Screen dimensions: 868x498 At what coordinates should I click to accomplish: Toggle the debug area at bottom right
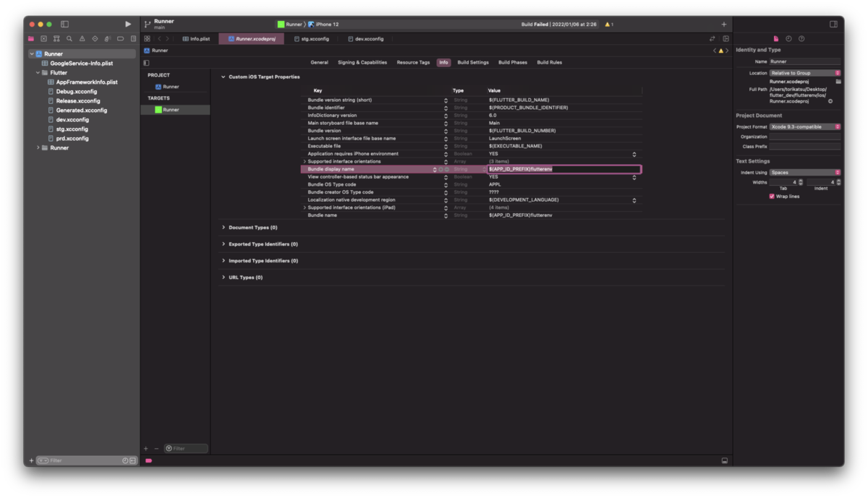tap(725, 460)
